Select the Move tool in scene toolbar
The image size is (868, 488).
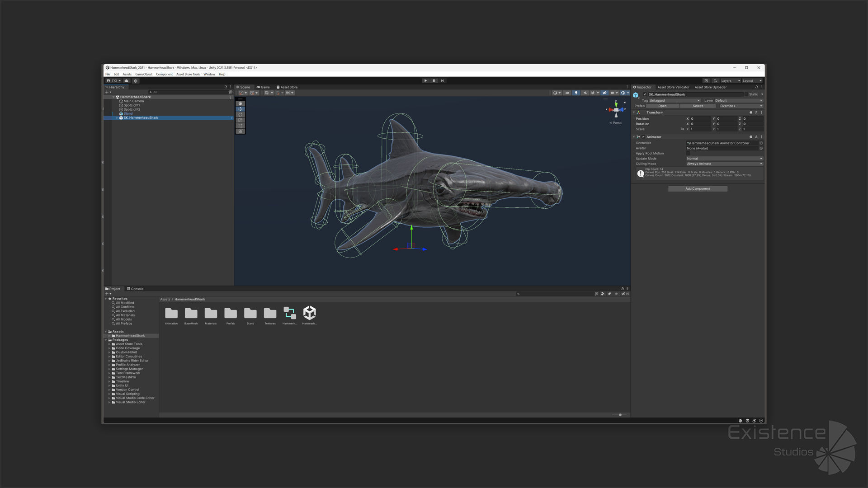coord(241,109)
